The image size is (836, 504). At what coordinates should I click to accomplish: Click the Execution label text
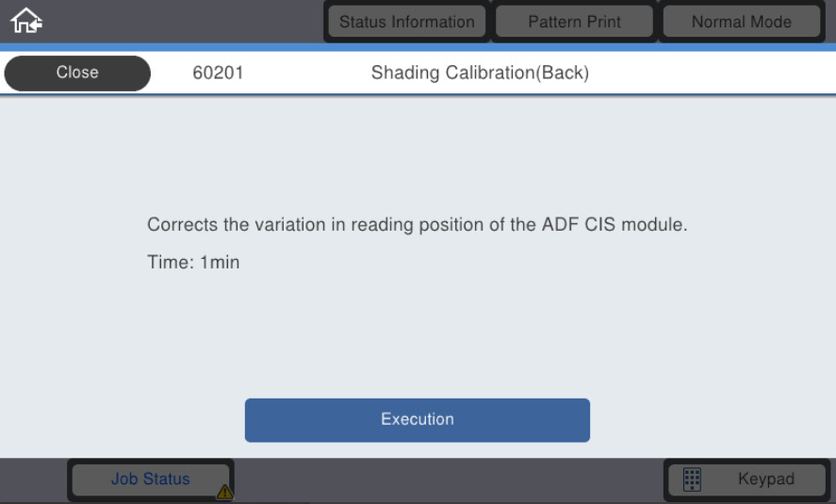tap(418, 419)
